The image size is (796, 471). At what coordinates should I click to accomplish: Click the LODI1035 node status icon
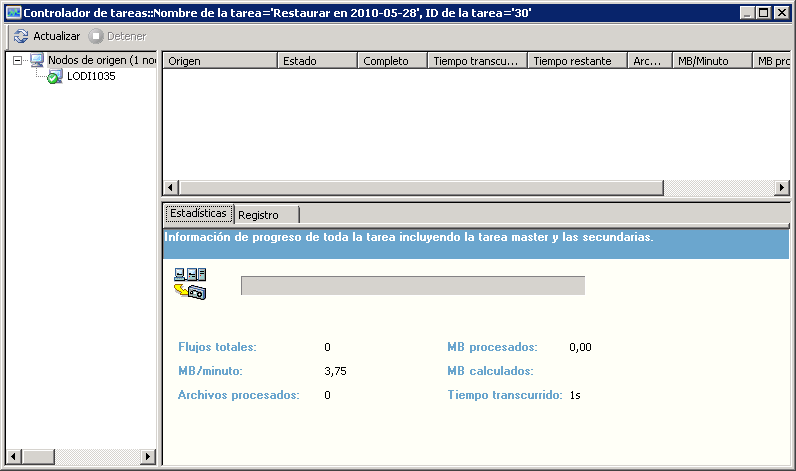pyautogui.click(x=54, y=77)
